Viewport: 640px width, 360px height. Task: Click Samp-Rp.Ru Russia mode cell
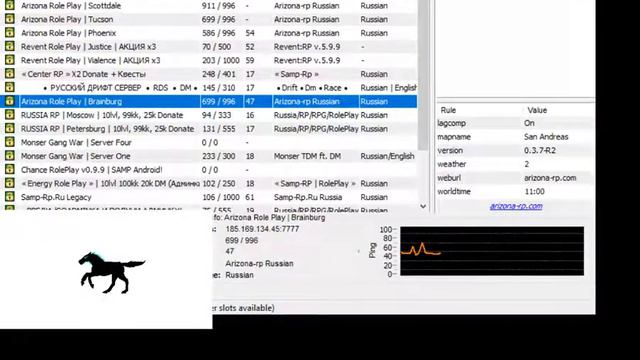click(308, 197)
